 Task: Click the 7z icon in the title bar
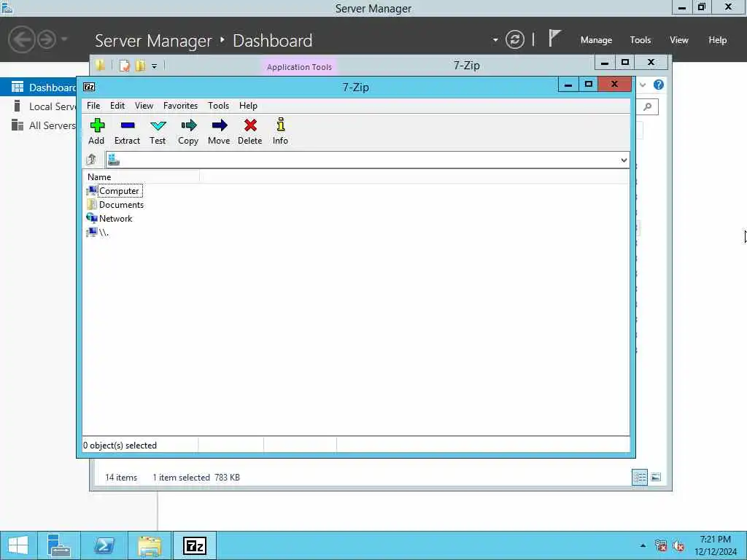(89, 87)
